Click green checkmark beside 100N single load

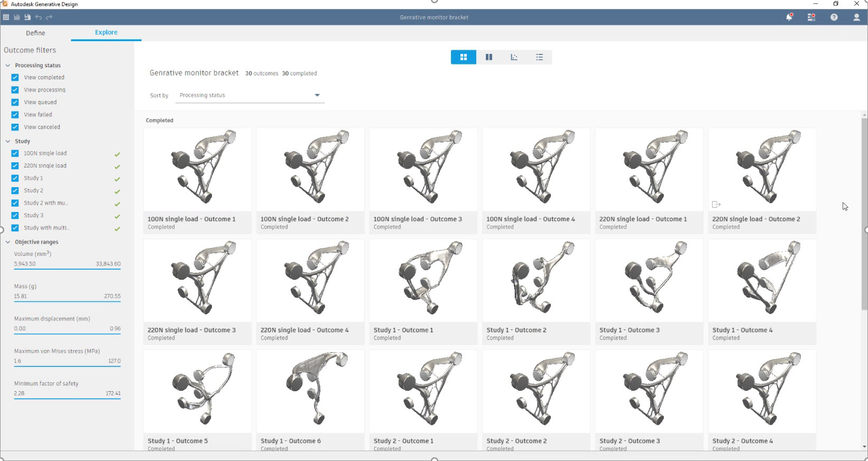[x=117, y=154]
